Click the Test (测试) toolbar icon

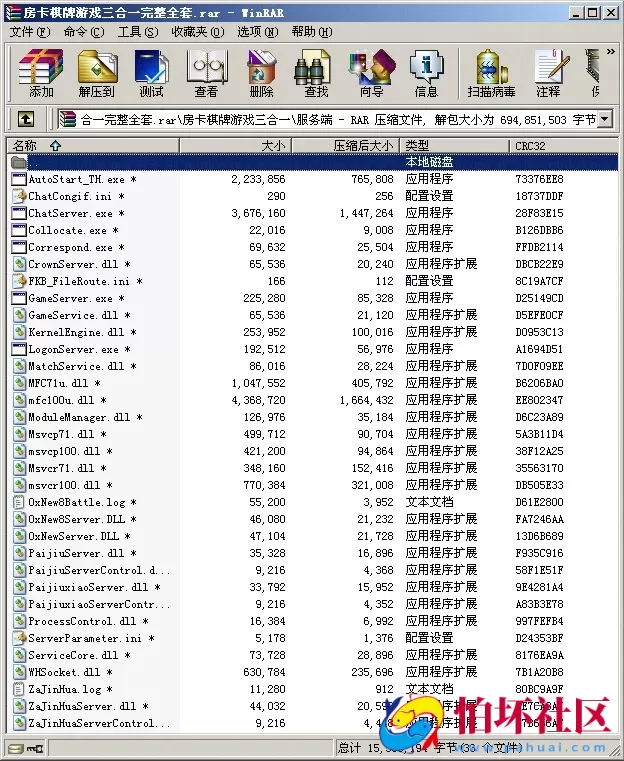pyautogui.click(x=151, y=72)
